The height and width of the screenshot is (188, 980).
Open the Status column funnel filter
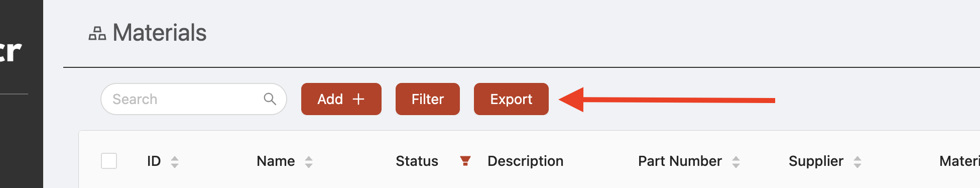[x=465, y=161]
